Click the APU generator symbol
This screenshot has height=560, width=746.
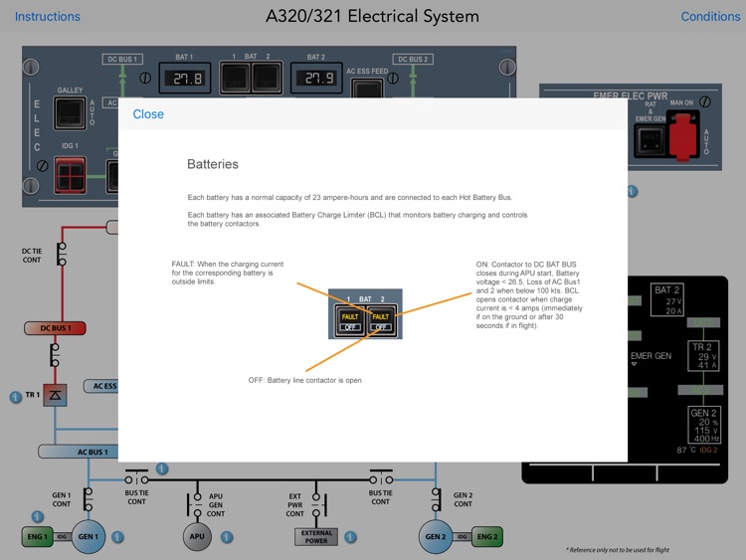tap(197, 537)
